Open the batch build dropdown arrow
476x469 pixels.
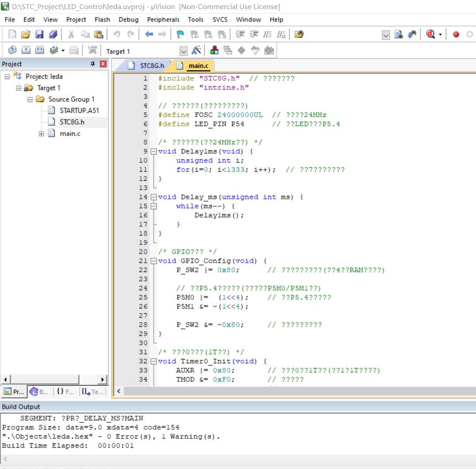coord(63,51)
